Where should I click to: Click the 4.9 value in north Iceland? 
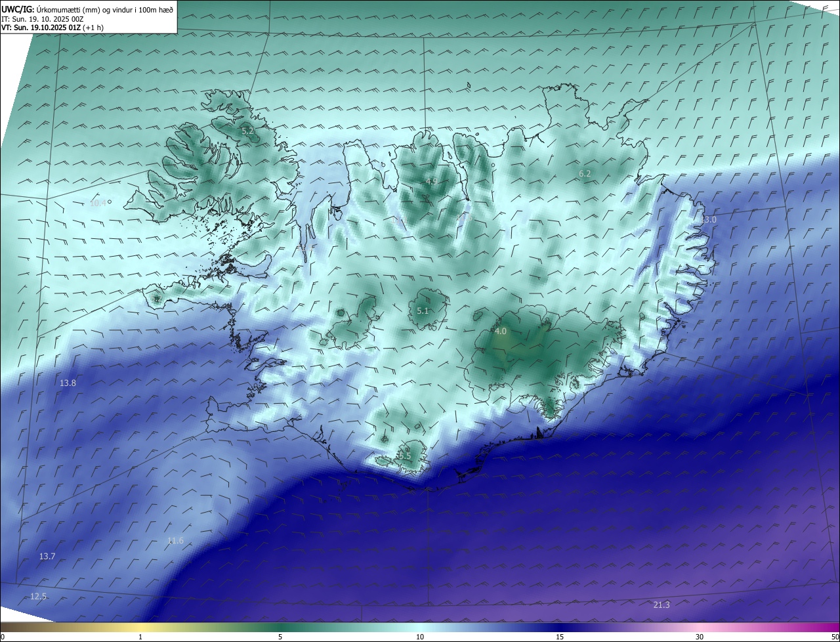coord(432,181)
